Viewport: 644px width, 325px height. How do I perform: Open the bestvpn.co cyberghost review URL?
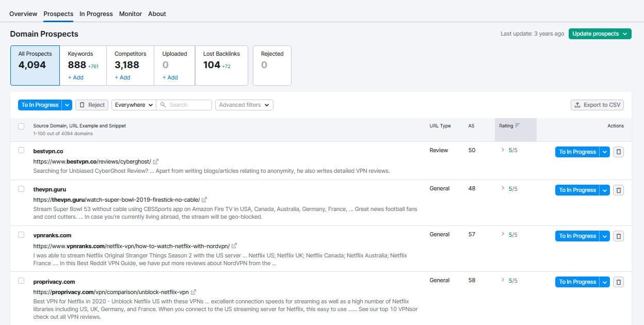coord(92,161)
